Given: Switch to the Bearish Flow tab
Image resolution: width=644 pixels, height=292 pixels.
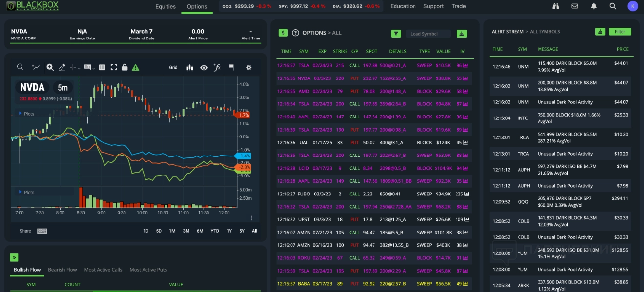Looking at the screenshot, I should pyautogui.click(x=62, y=270).
